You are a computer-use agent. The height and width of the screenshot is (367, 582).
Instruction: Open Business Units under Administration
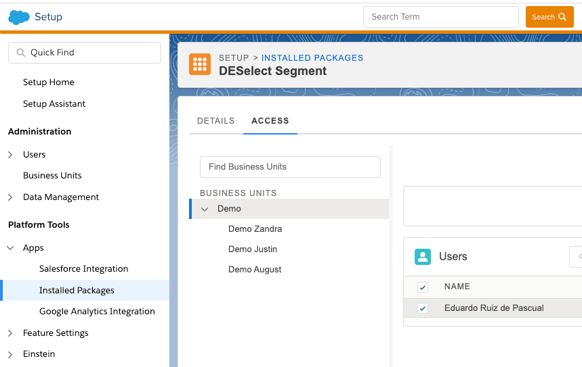click(x=52, y=176)
